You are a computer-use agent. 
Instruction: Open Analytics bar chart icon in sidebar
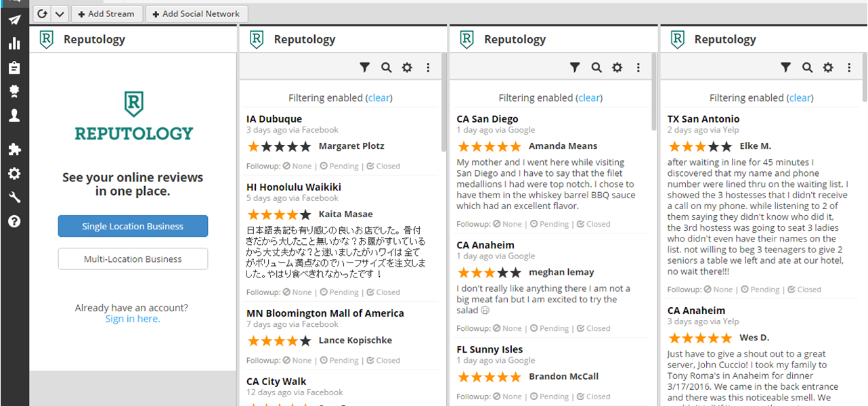[x=14, y=44]
